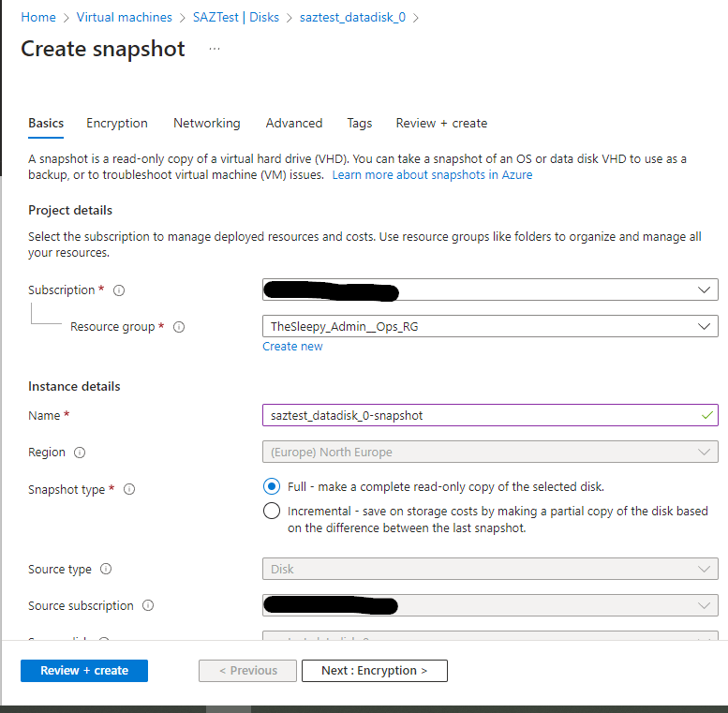Image resolution: width=728 pixels, height=713 pixels.
Task: Open the Networking tab
Action: pyautogui.click(x=206, y=123)
